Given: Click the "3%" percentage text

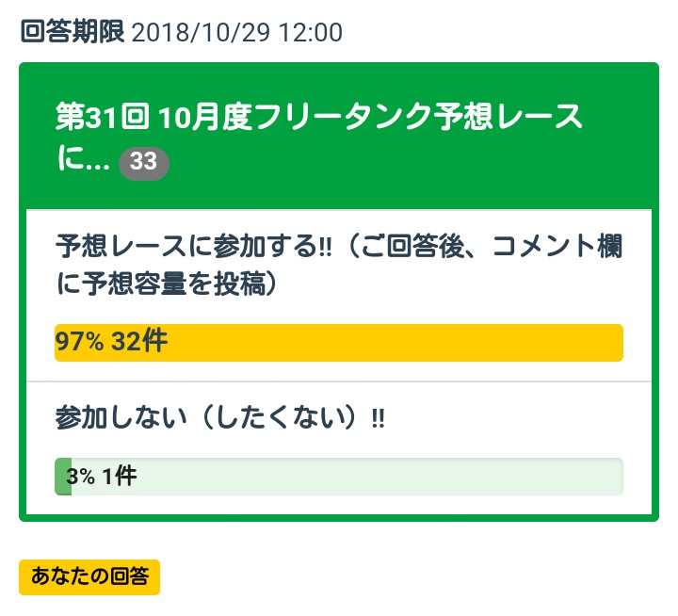Looking at the screenshot, I should coord(81,477).
